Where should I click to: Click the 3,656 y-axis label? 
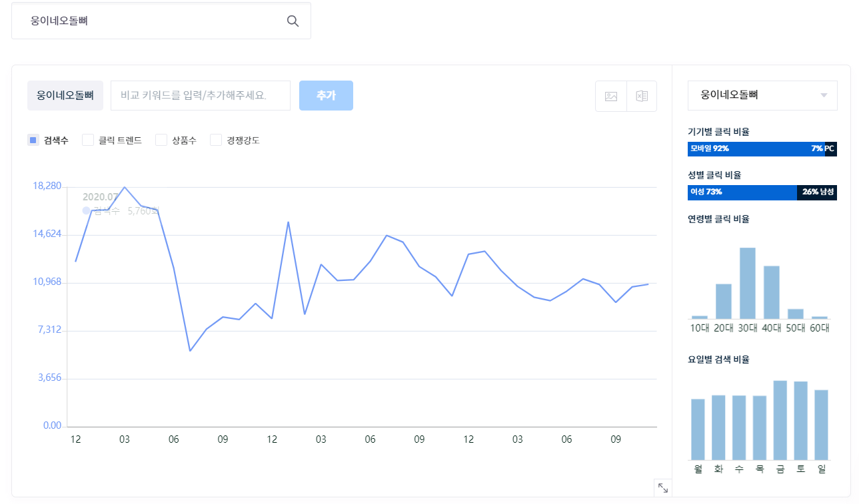[x=49, y=378]
